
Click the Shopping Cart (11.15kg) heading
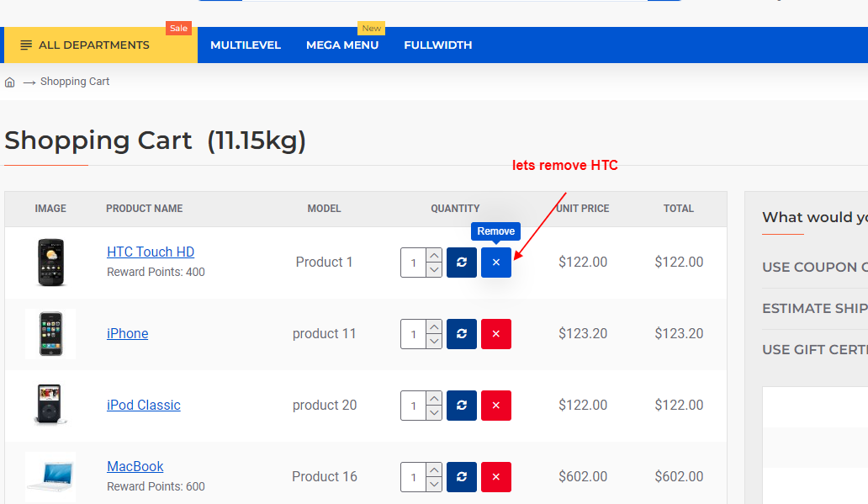click(155, 141)
